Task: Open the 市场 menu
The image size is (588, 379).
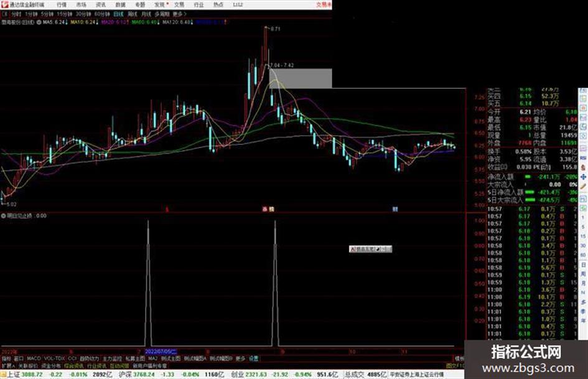Action: click(81, 4)
